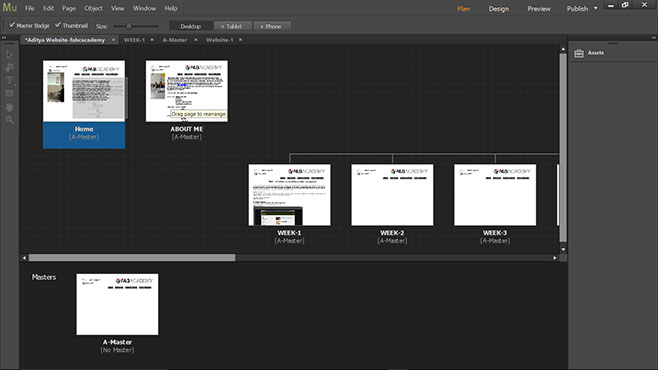Image resolution: width=658 pixels, height=370 pixels.
Task: Toggle the Thumbnail checkbox
Action: tap(58, 25)
